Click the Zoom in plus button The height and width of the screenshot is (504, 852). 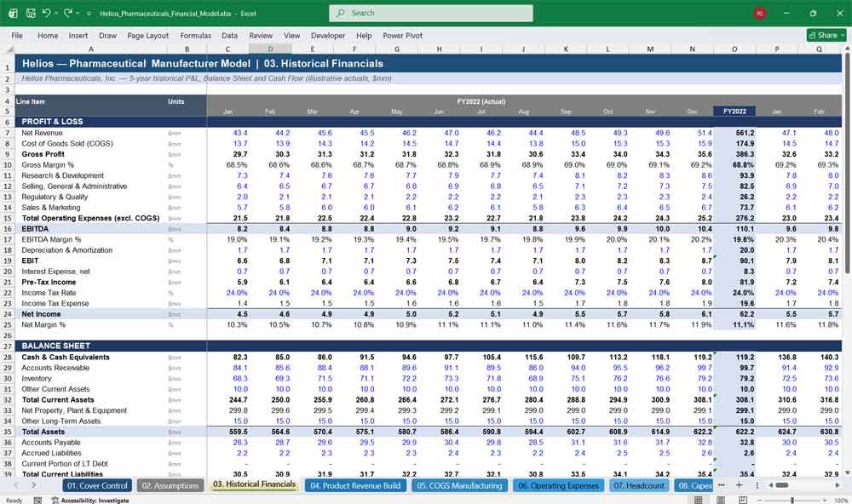[x=826, y=500]
